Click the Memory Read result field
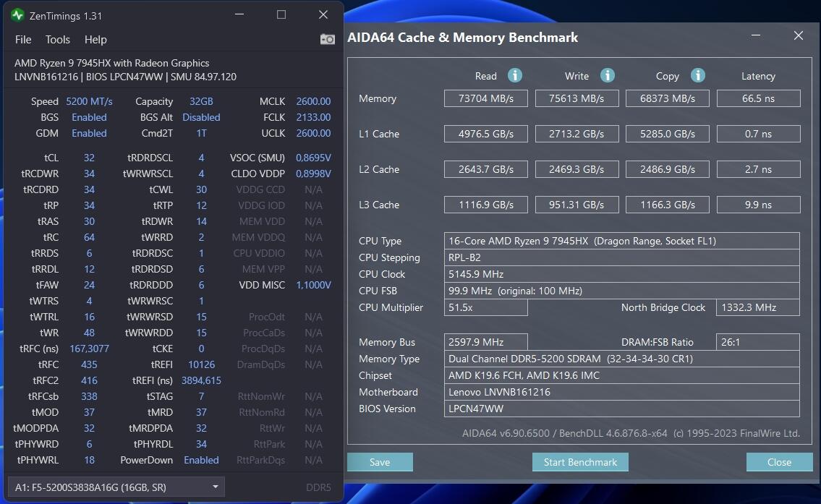This screenshot has height=504, width=821. coord(486,98)
